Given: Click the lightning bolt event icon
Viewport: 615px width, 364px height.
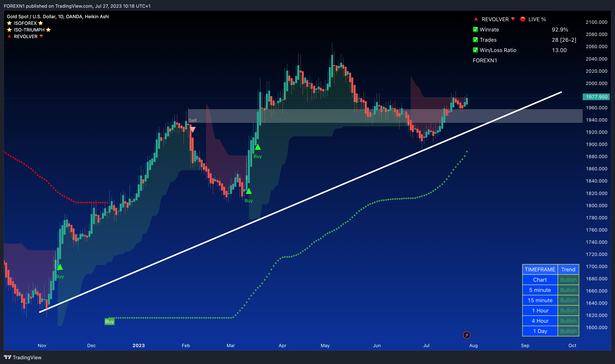Looking at the screenshot, I should [467, 335].
